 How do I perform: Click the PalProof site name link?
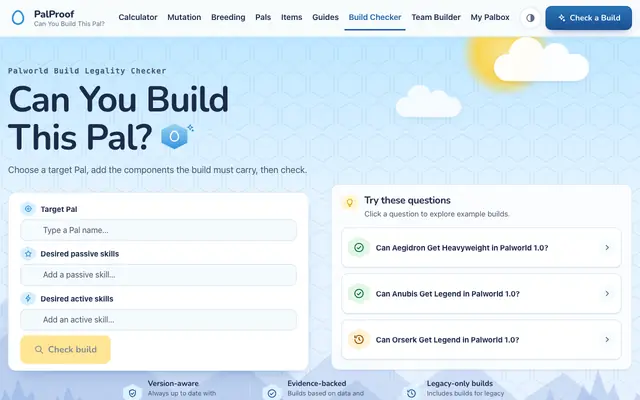(54, 14)
